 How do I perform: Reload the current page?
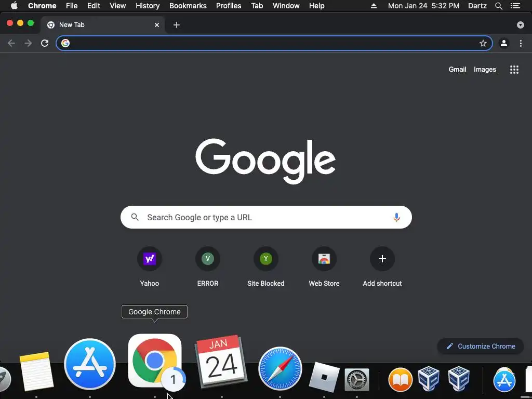pyautogui.click(x=45, y=43)
